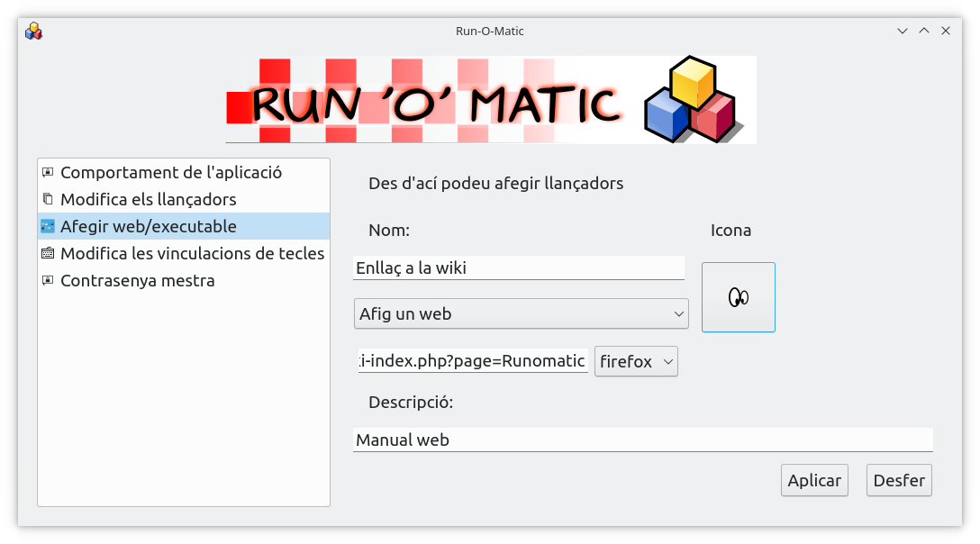980x544 pixels.
Task: Expand the Afig un web dropdown
Action: coord(522,314)
